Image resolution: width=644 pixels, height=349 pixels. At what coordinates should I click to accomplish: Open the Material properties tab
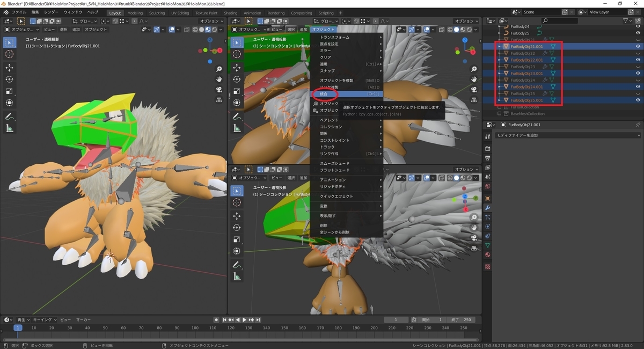[487, 255]
